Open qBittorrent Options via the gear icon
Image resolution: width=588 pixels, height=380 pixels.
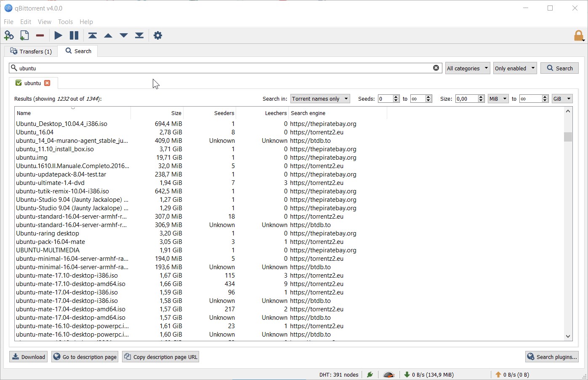click(158, 35)
